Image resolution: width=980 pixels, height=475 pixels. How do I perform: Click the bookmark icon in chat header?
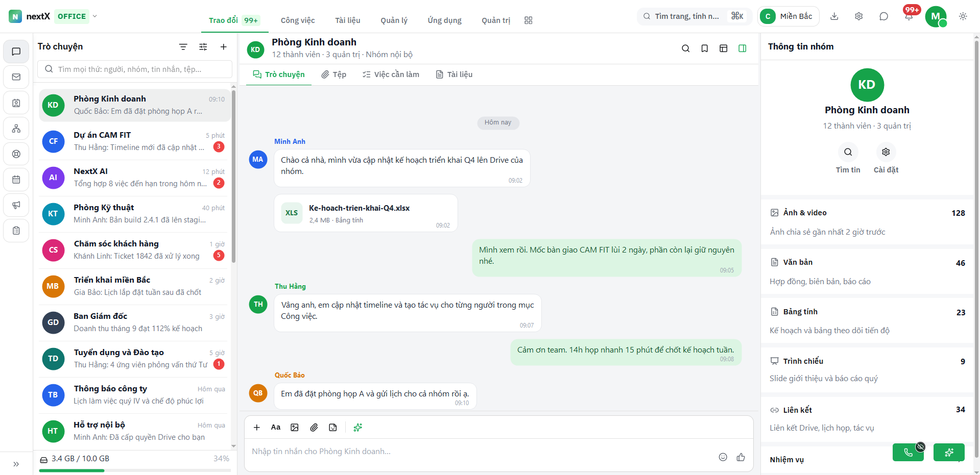click(704, 48)
